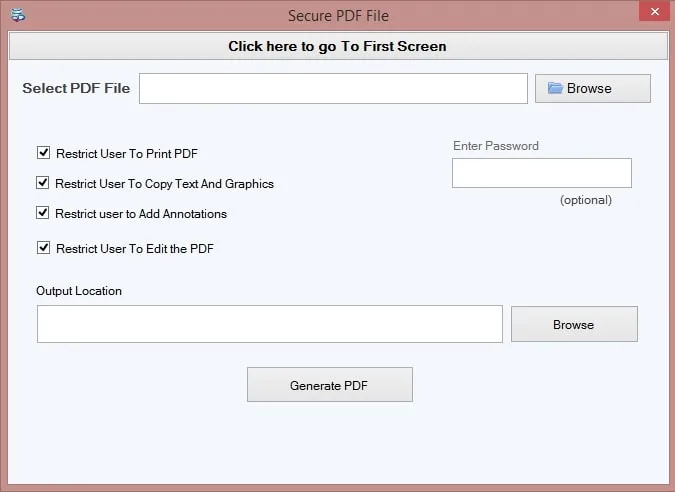Viewport: 675px width, 492px height.
Task: Click the Output Location label
Action: [x=79, y=291]
